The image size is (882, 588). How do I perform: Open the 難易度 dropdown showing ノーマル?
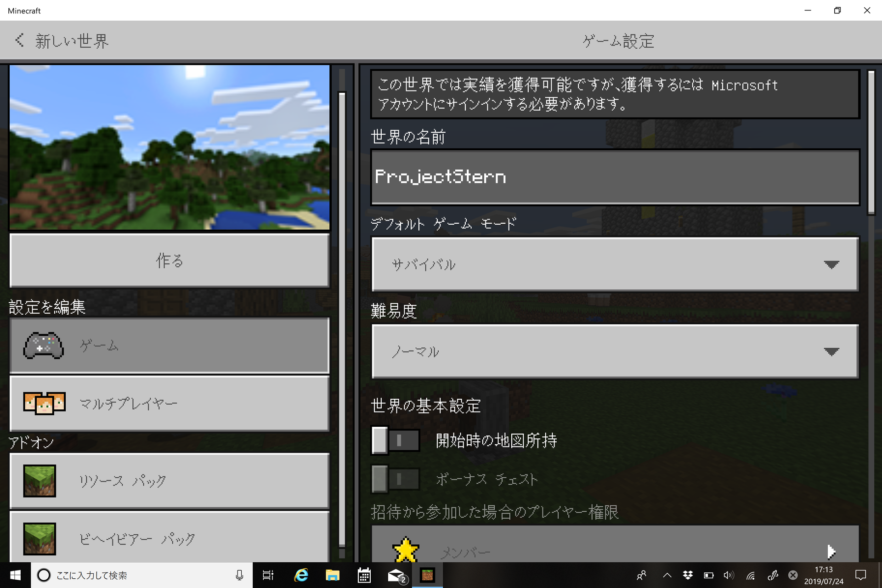(x=615, y=351)
